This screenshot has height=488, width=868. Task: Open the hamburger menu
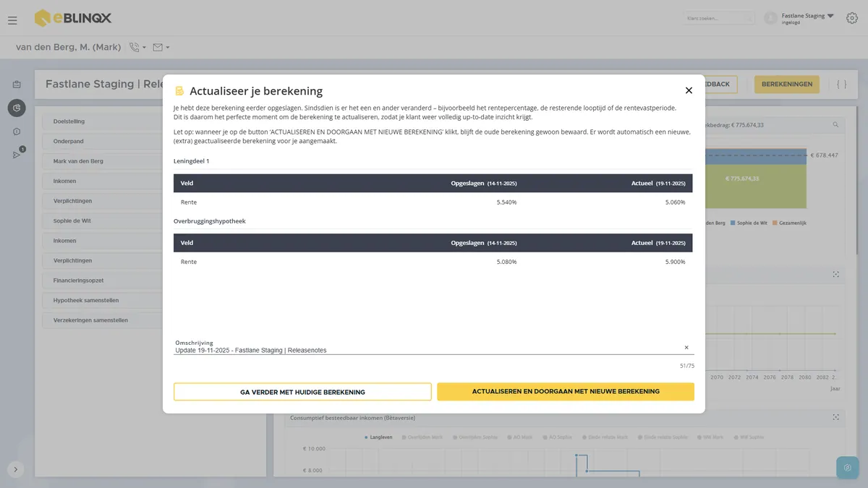(x=12, y=20)
